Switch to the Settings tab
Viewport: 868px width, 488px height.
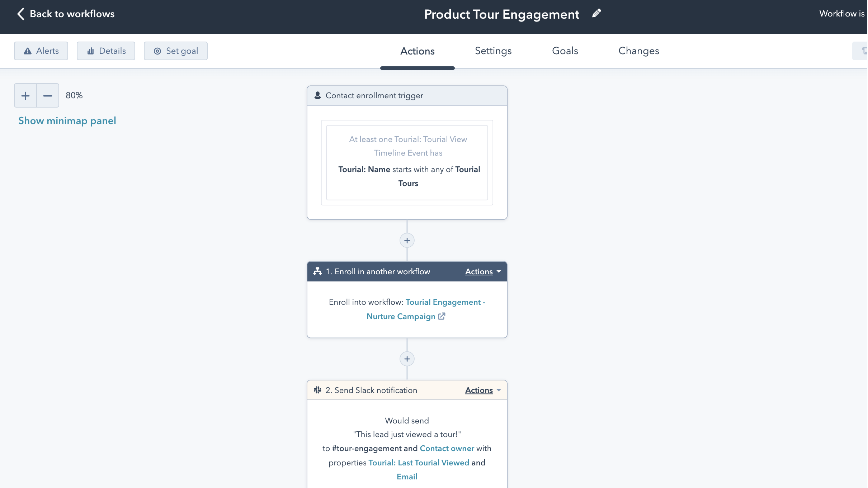pos(493,51)
